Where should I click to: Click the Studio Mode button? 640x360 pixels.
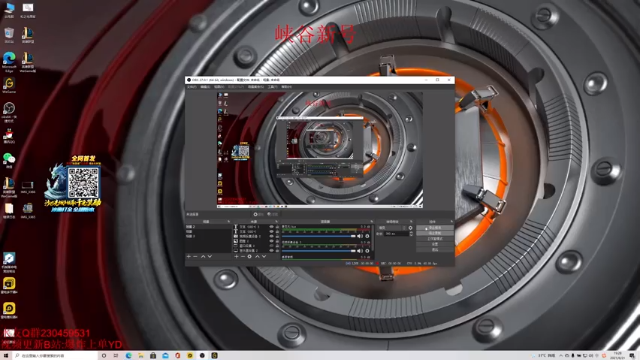click(435, 239)
